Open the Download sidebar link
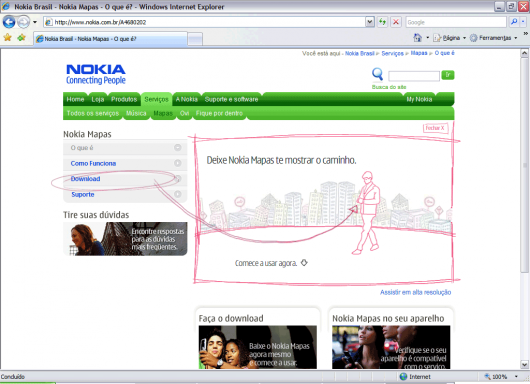 [85, 179]
